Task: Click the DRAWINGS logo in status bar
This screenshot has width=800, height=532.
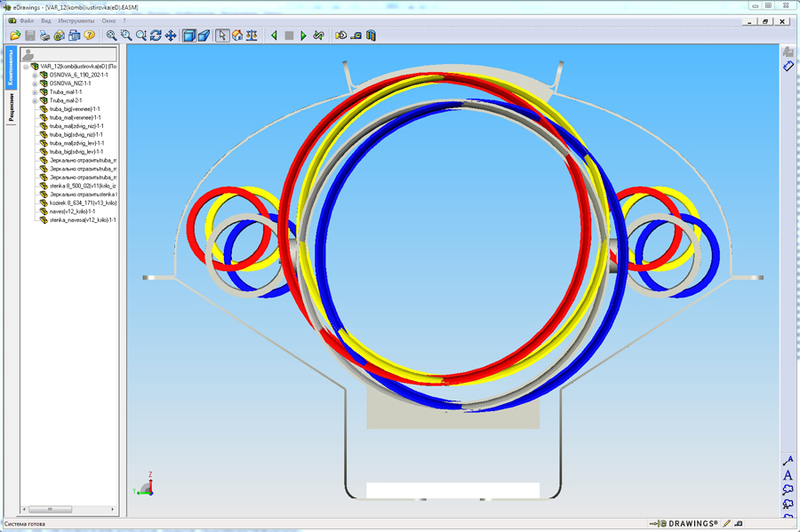Action: pos(684,523)
